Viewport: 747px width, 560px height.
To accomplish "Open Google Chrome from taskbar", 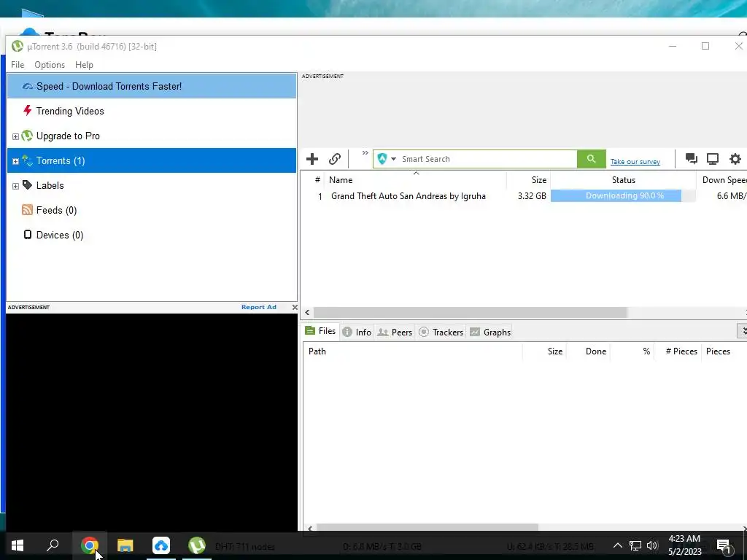I will 89,545.
